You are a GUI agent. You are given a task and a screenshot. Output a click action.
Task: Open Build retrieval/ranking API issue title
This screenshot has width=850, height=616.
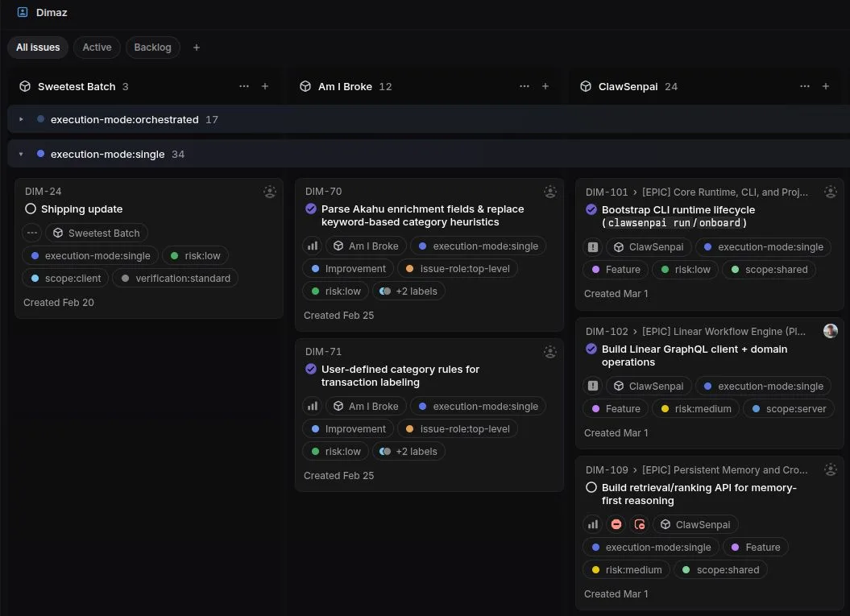pos(699,494)
